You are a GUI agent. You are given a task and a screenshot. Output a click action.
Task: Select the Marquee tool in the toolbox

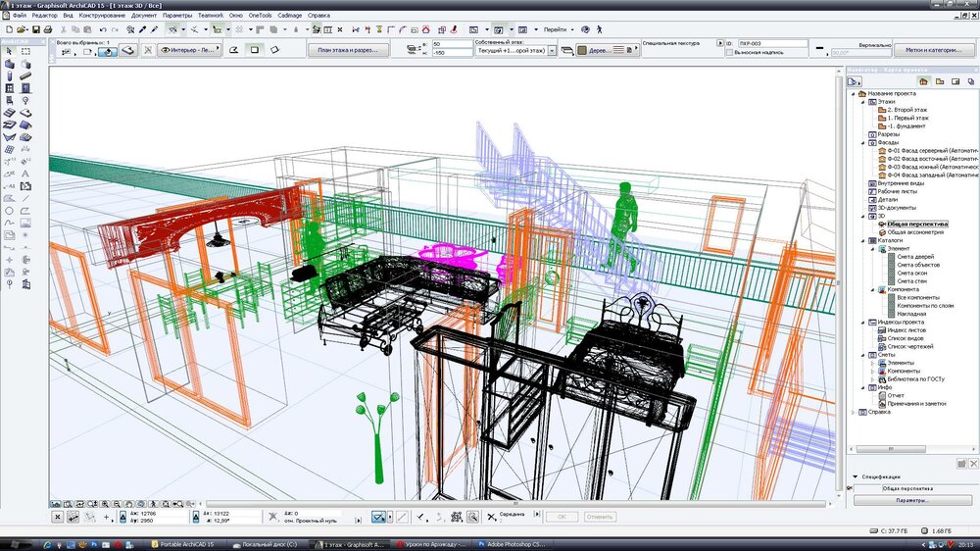tap(24, 52)
